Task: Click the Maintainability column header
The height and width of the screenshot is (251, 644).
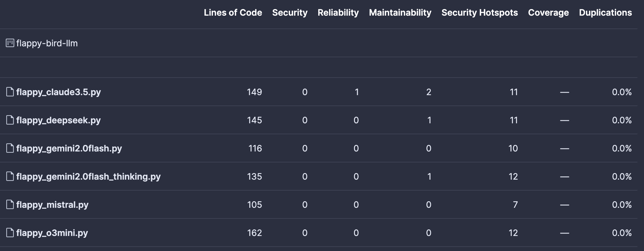Action: click(x=400, y=13)
